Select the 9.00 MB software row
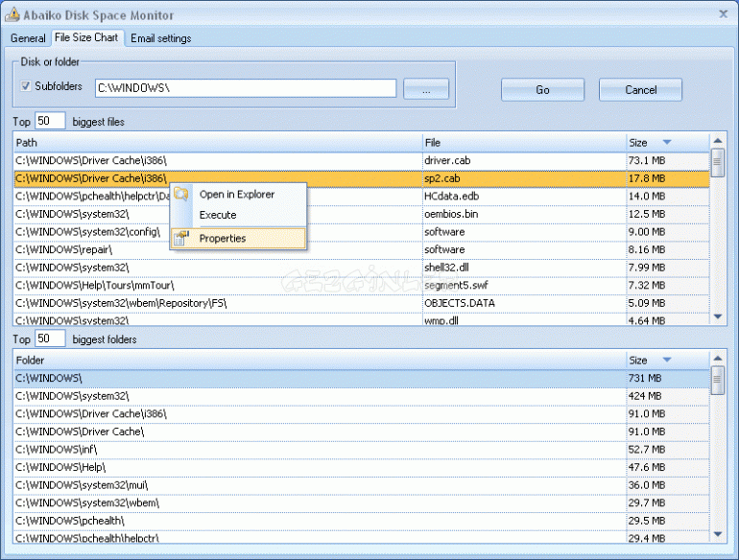 pyautogui.click(x=362, y=232)
